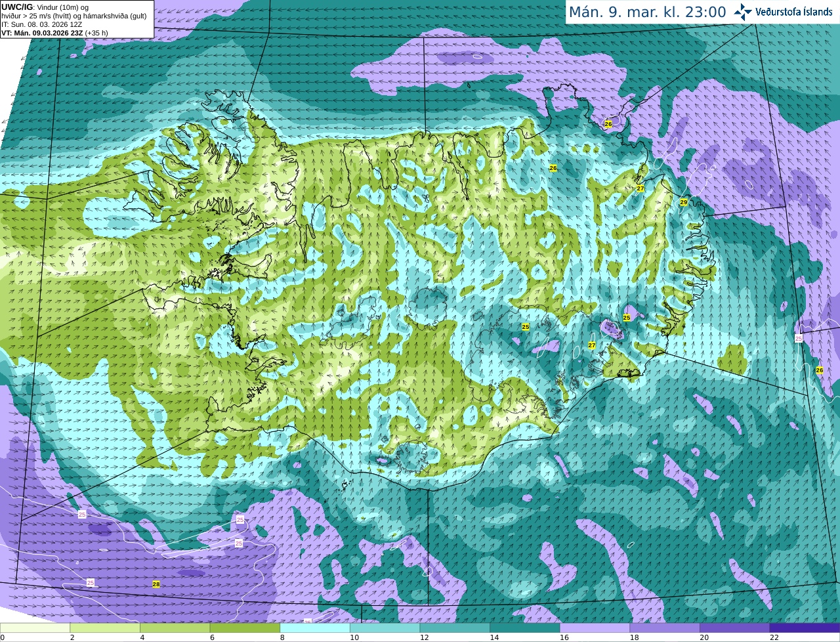Click the legend scale value '8'

coord(282,637)
